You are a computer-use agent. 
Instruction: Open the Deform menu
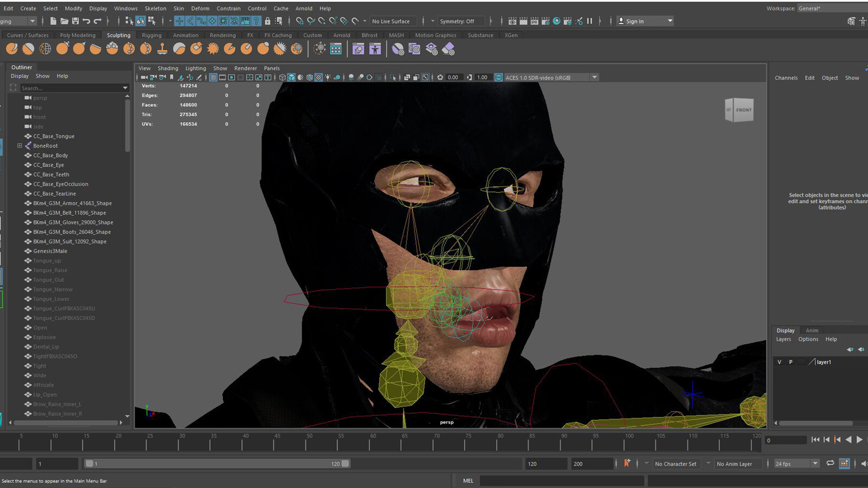(x=200, y=8)
